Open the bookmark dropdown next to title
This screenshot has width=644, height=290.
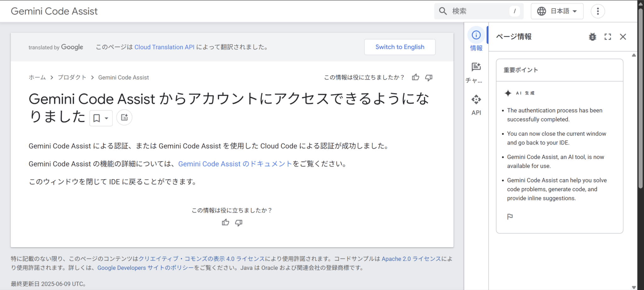[101, 118]
